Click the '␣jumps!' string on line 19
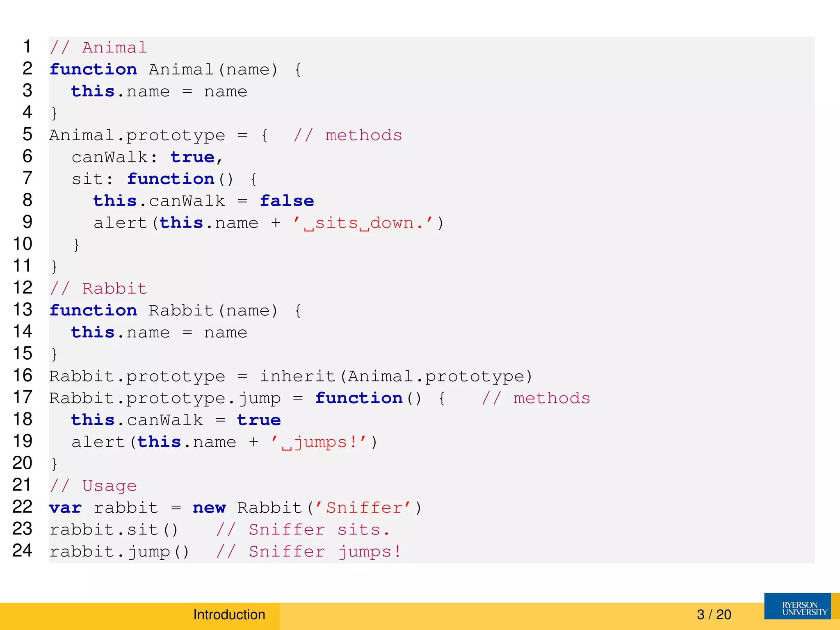Image resolution: width=840 pixels, height=630 pixels. pyautogui.click(x=318, y=442)
